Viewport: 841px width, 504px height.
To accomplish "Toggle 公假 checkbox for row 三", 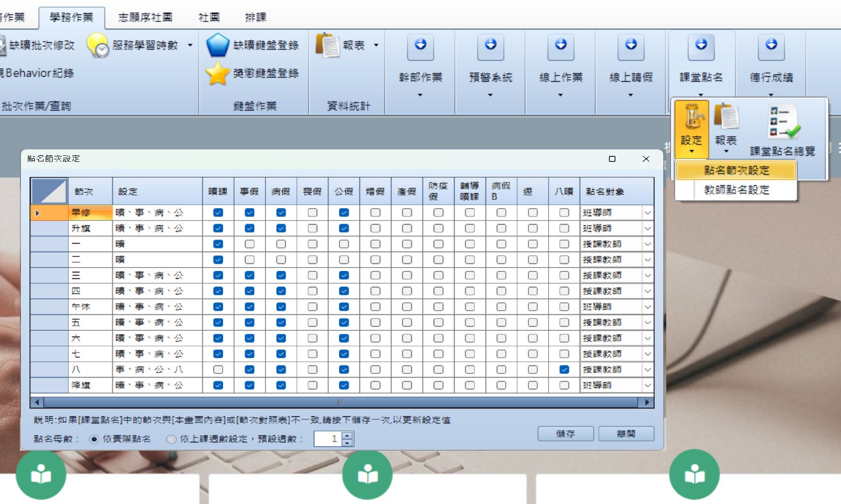I will coord(344,275).
